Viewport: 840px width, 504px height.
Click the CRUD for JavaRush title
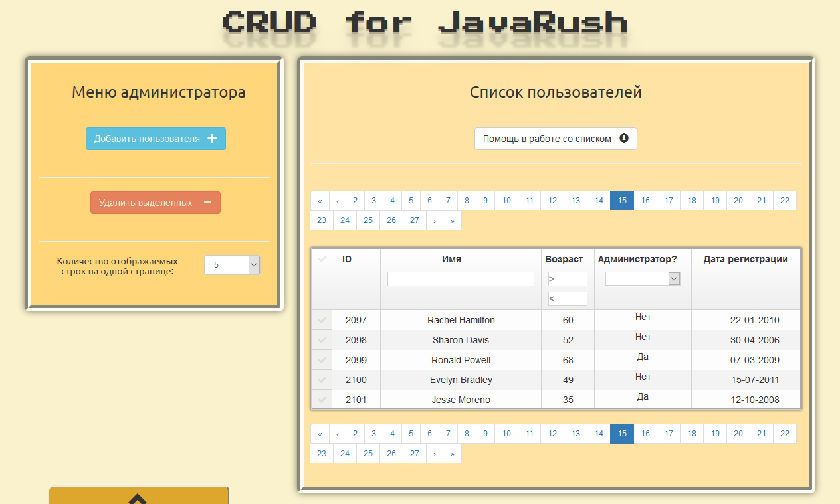coord(425,22)
